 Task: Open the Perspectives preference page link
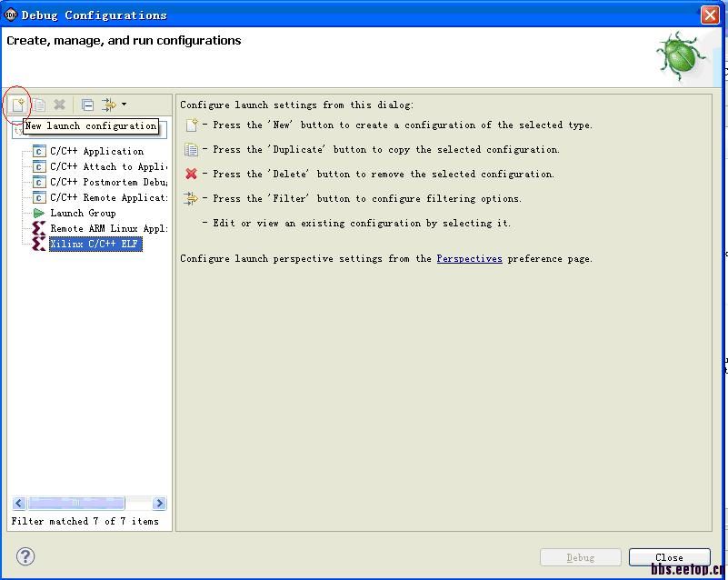pyautogui.click(x=469, y=259)
